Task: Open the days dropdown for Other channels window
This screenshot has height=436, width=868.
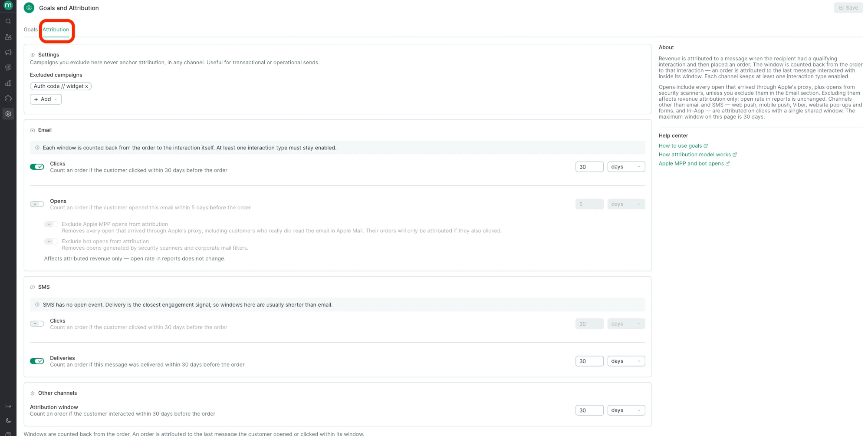Action: tap(626, 410)
